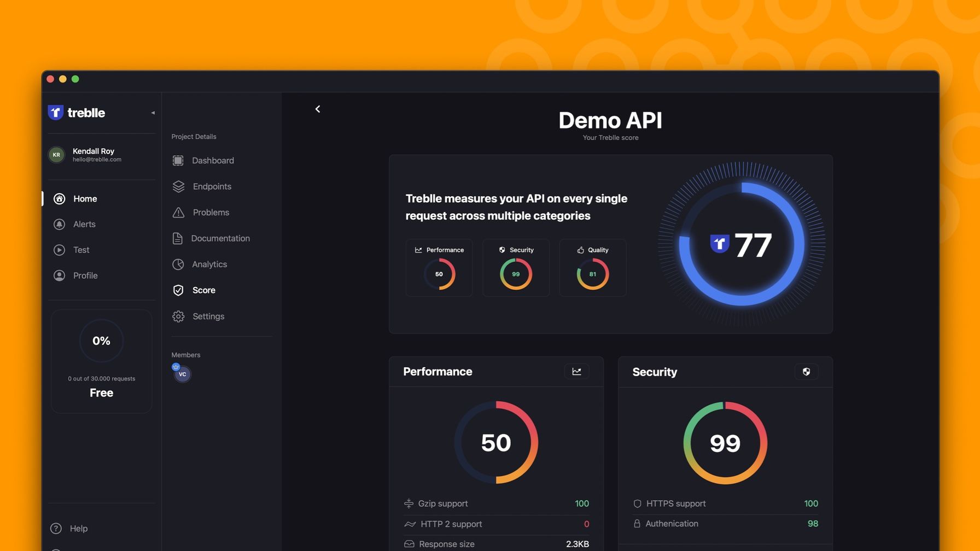Click the chart icon on Performance card header
The width and height of the screenshot is (980, 551).
[576, 372]
